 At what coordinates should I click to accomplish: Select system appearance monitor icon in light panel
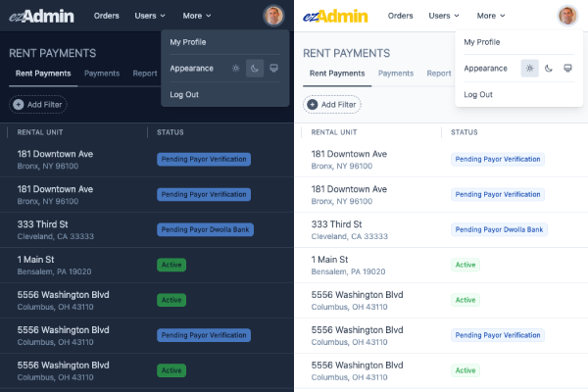tap(567, 69)
